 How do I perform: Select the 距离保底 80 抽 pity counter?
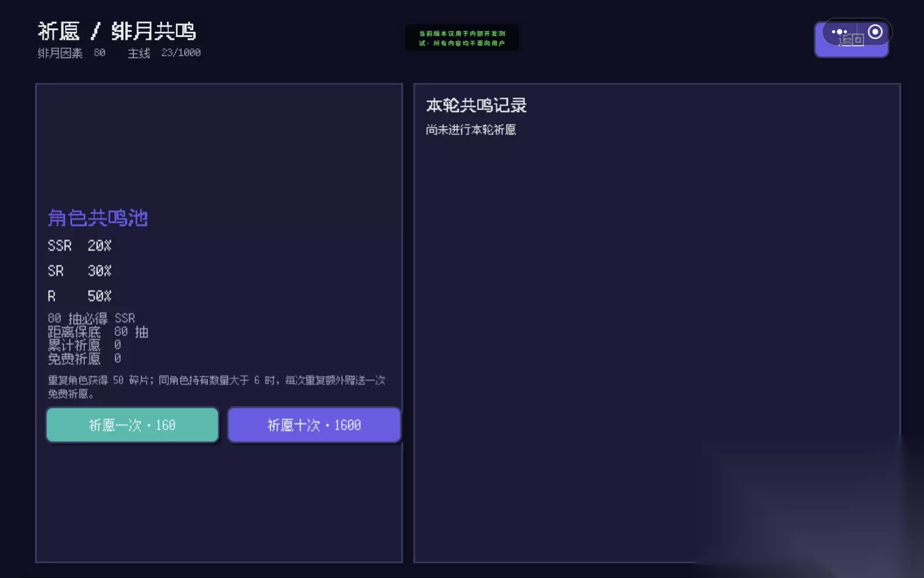click(x=98, y=332)
